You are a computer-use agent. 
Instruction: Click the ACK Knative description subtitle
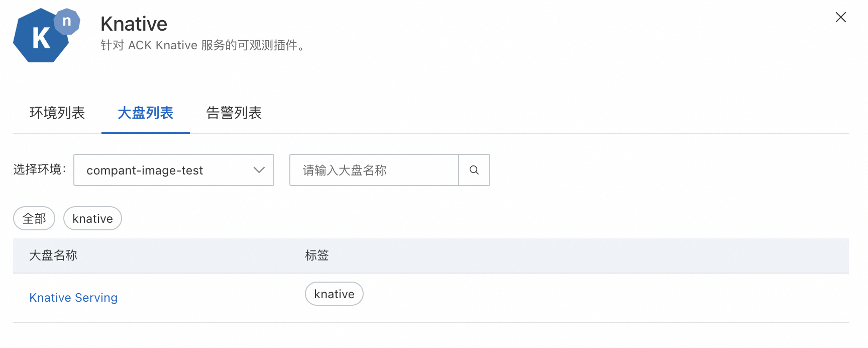[x=203, y=45]
